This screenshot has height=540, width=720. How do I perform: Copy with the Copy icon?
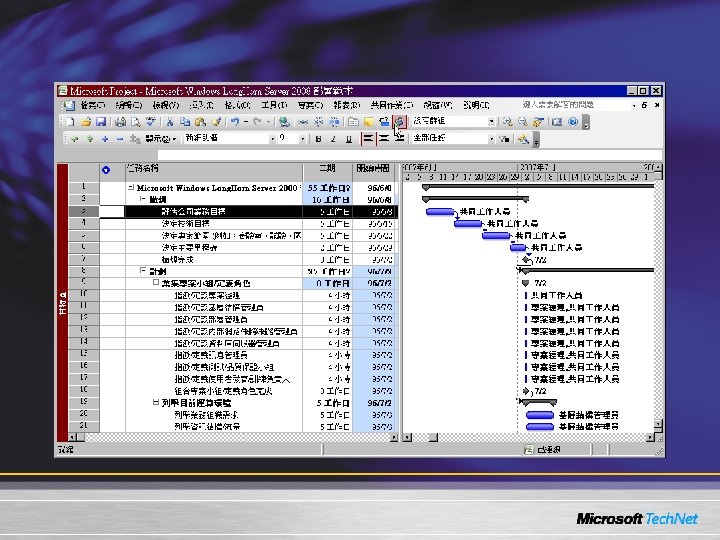click(185, 122)
